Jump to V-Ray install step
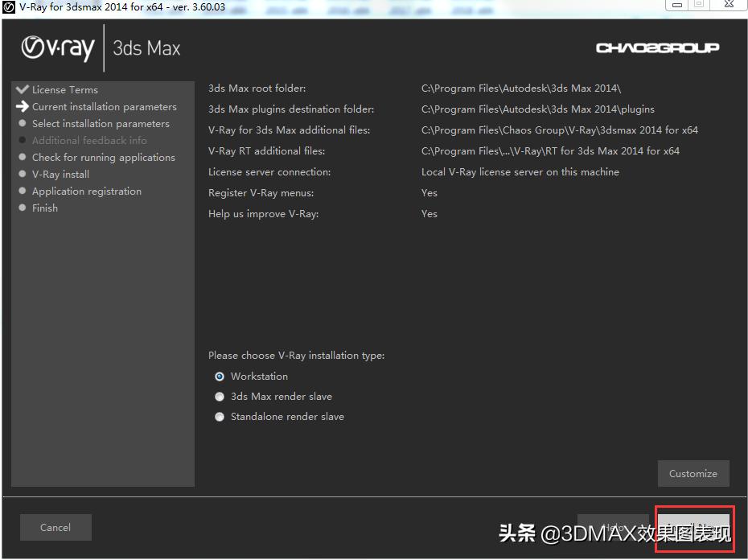Screen dimensions: 748x560 tap(60, 175)
